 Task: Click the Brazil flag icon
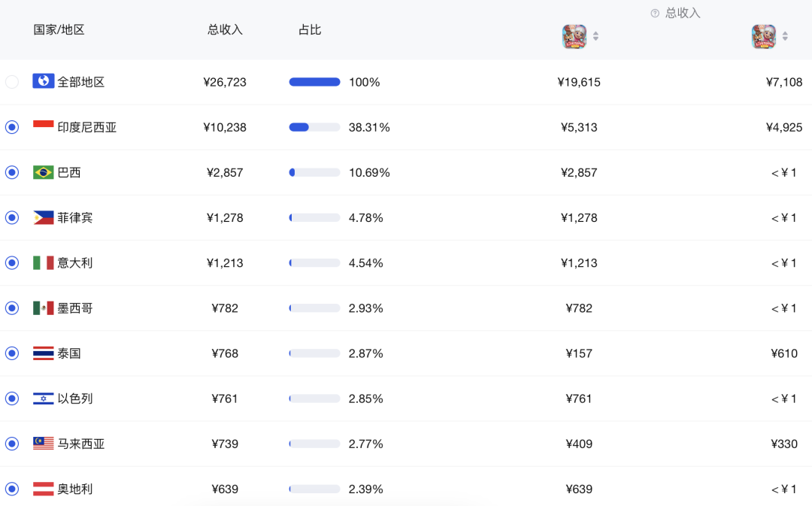tap(44, 172)
